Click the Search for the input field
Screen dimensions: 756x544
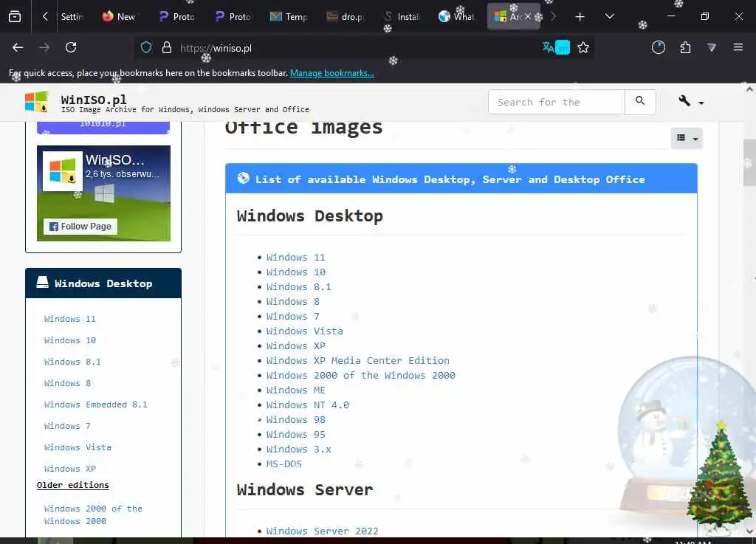pyautogui.click(x=557, y=102)
